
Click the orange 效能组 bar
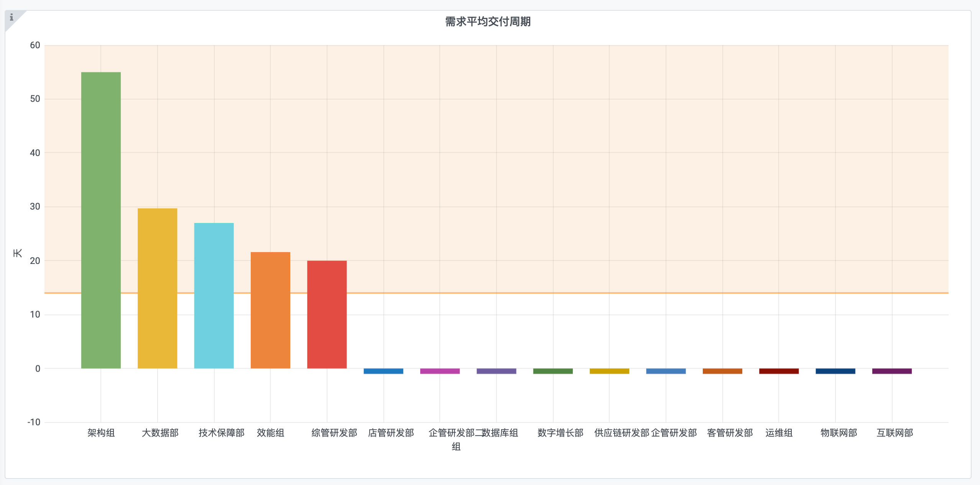[x=270, y=310]
